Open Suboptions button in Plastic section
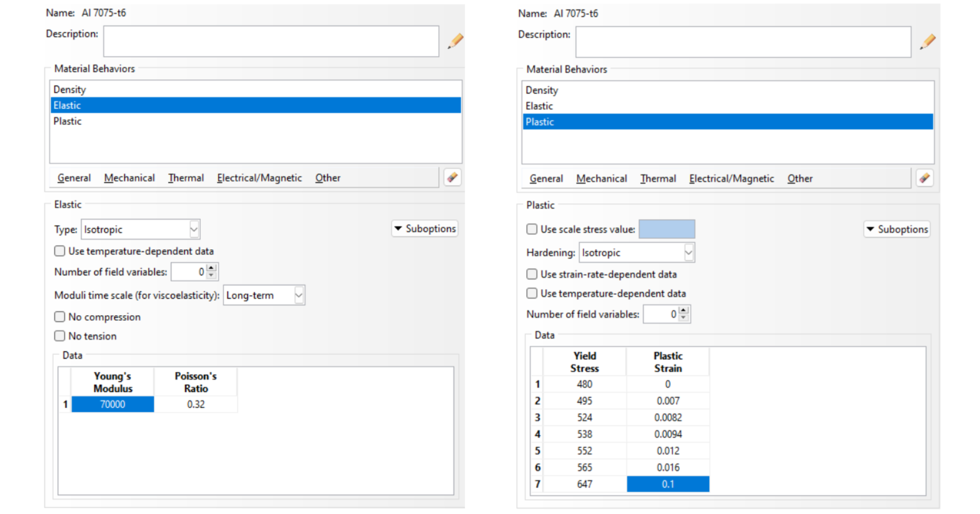 (897, 229)
